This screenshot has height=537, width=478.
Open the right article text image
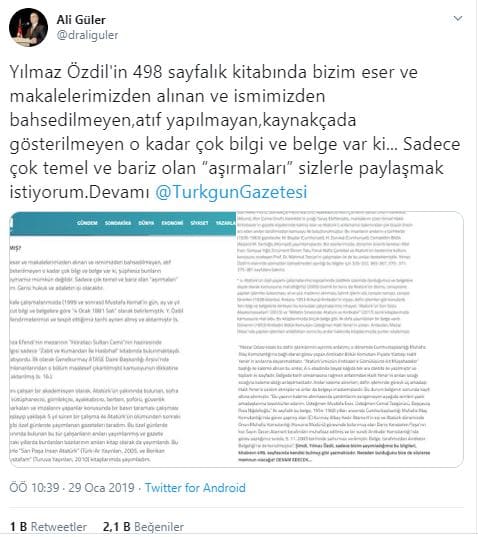[x=350, y=339]
